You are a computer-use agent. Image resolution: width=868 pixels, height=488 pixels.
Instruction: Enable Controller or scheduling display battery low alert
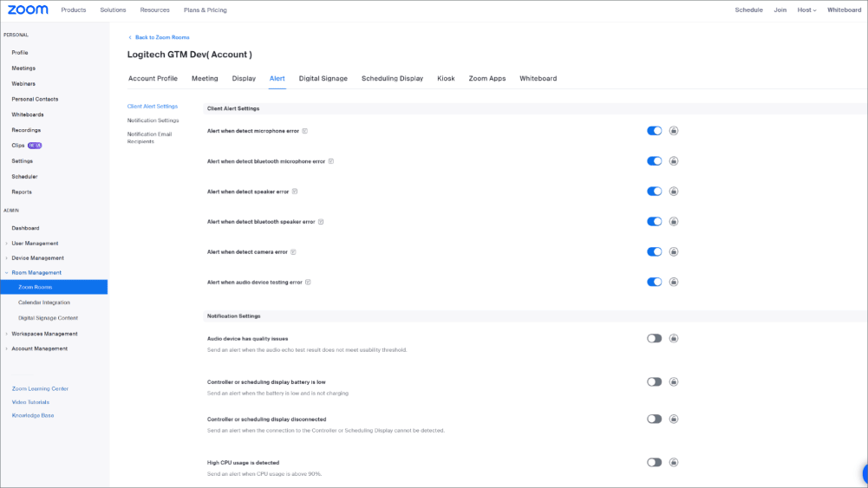coord(654,382)
